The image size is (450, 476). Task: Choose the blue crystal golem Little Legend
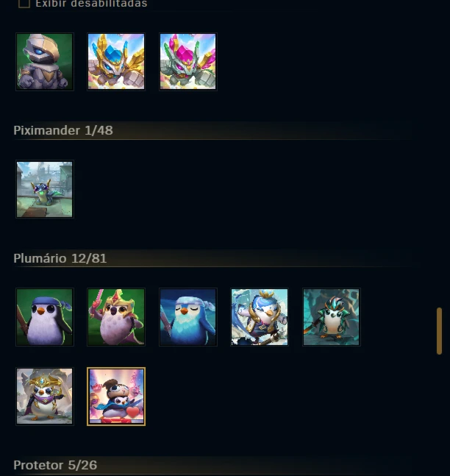(116, 62)
